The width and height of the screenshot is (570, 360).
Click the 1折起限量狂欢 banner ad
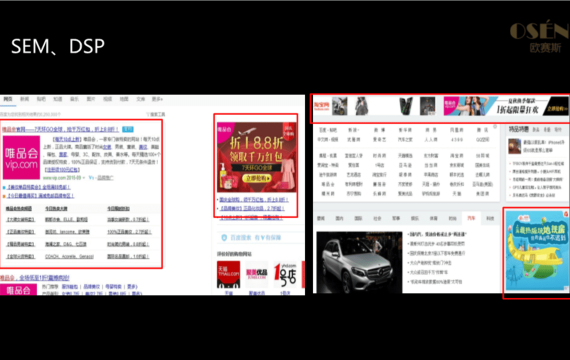(506, 106)
